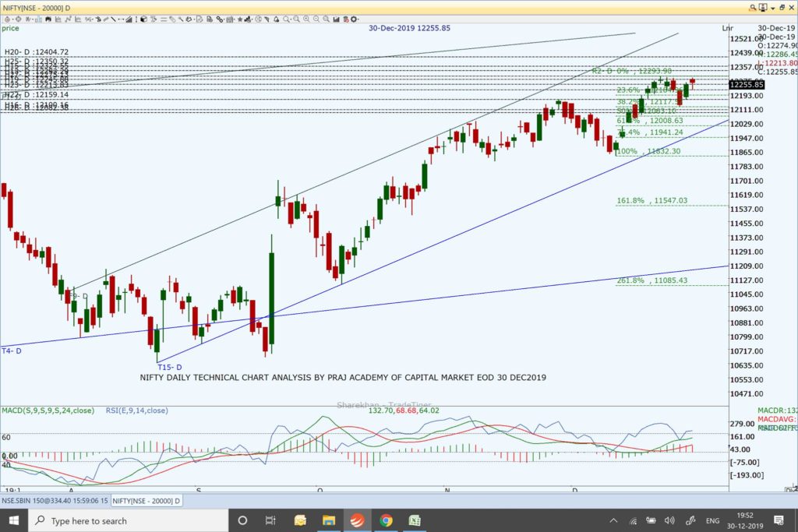Click the black building icon in toolbar
Viewport: 798px width, 532px height.
48,19
